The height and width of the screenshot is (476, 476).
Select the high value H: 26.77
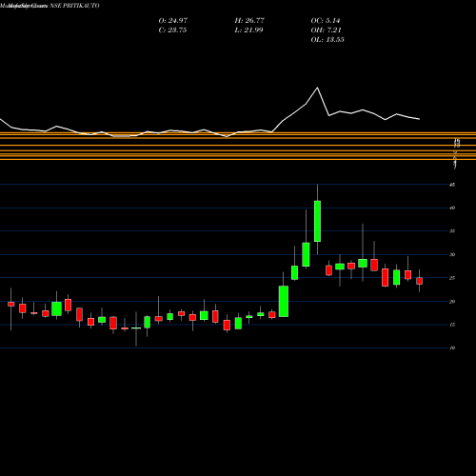click(x=249, y=21)
